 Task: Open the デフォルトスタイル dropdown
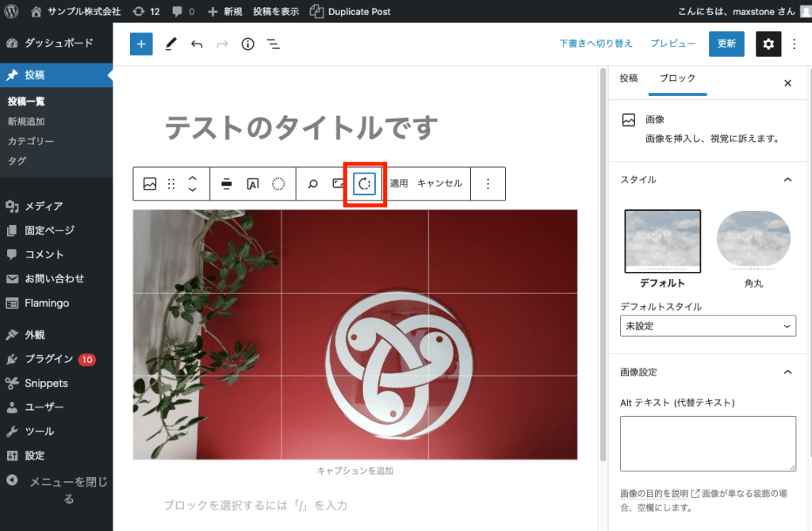click(x=707, y=326)
